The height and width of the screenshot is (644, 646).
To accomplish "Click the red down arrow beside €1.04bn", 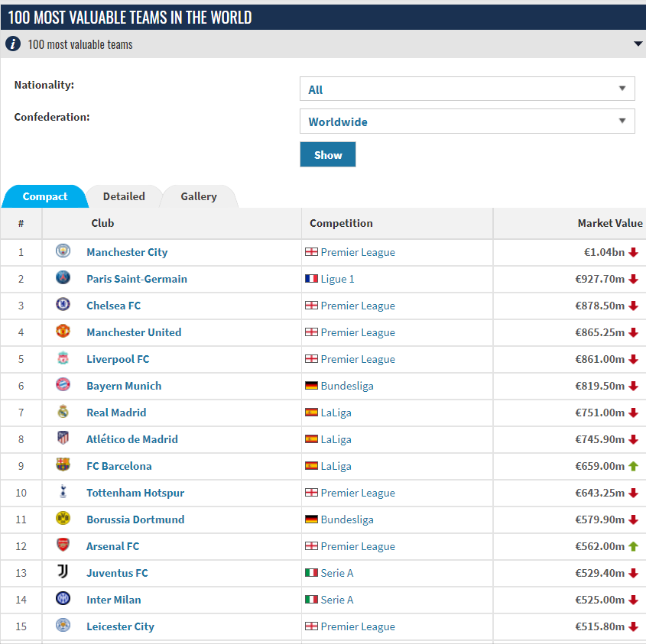I will tap(634, 252).
